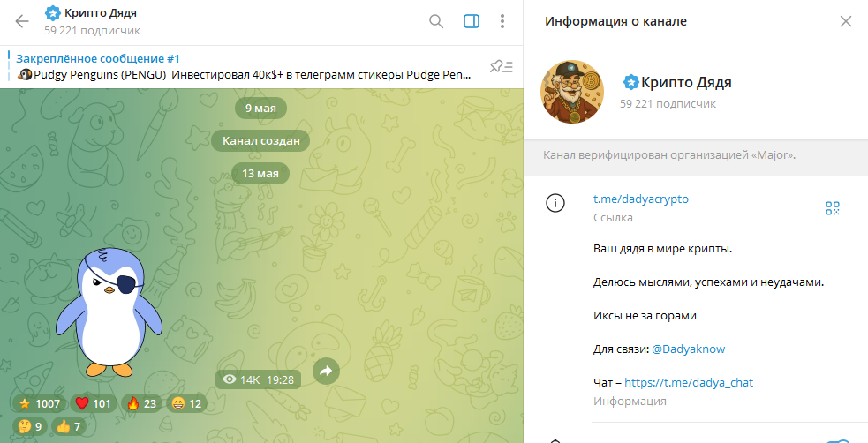Add heart reaction with 101 count
The image size is (868, 443).
click(x=93, y=404)
